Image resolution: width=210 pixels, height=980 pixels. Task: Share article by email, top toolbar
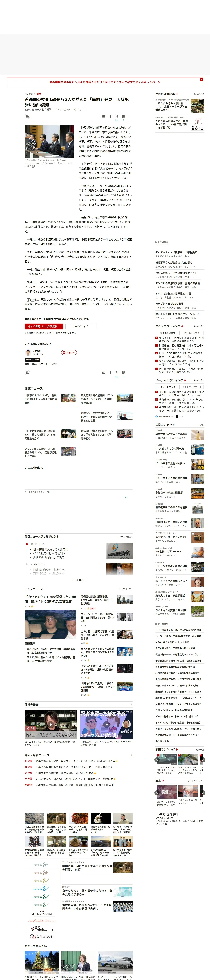point(104,116)
